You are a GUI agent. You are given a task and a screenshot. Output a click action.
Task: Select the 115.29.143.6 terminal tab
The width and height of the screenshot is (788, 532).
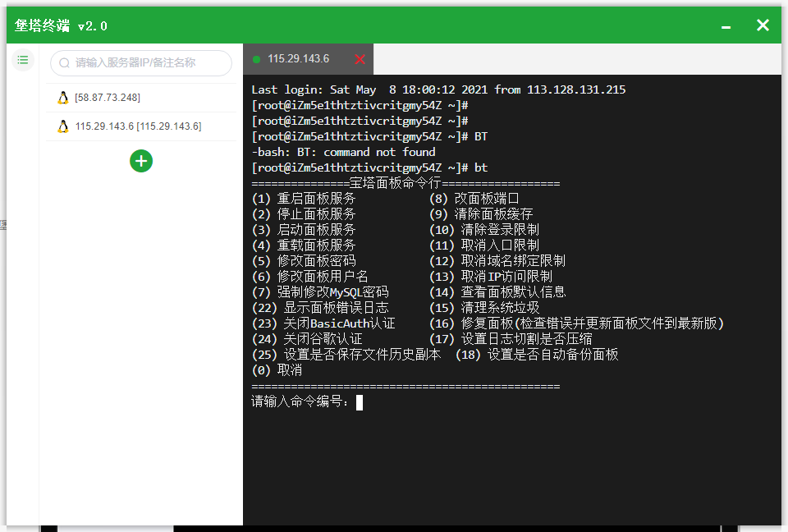pos(308,59)
